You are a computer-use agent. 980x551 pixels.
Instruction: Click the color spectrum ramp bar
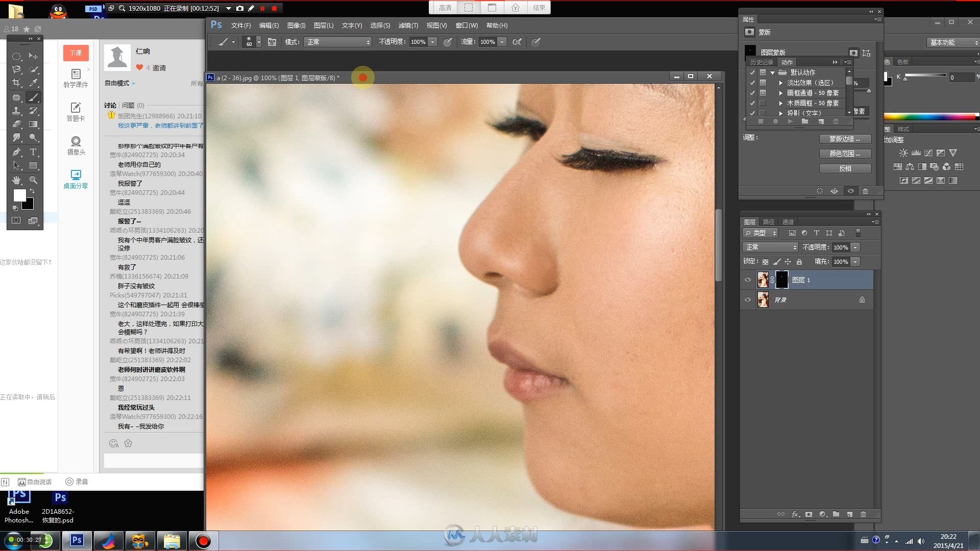coord(930,116)
